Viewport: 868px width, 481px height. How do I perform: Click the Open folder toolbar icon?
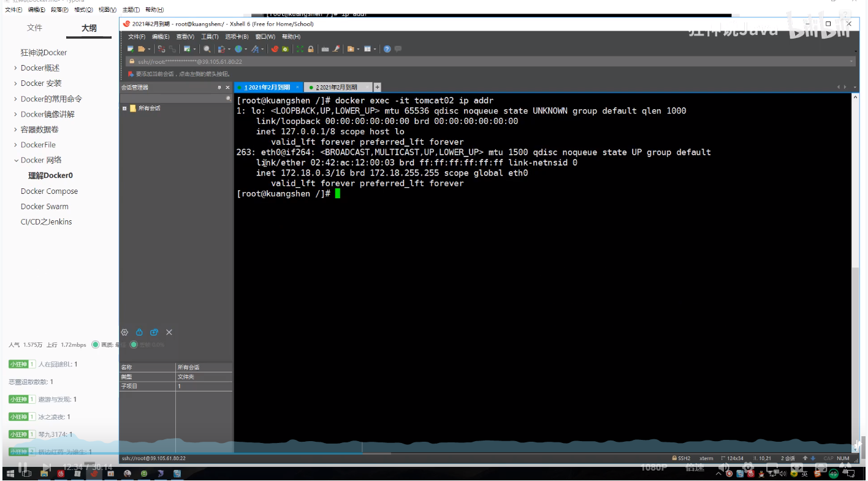click(x=142, y=49)
